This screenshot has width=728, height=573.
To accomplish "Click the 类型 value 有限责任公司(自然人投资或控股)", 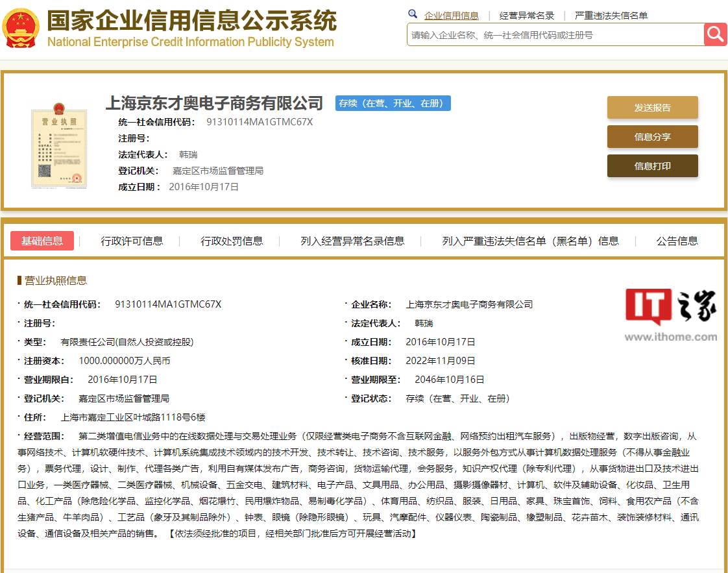I will pyautogui.click(x=127, y=342).
